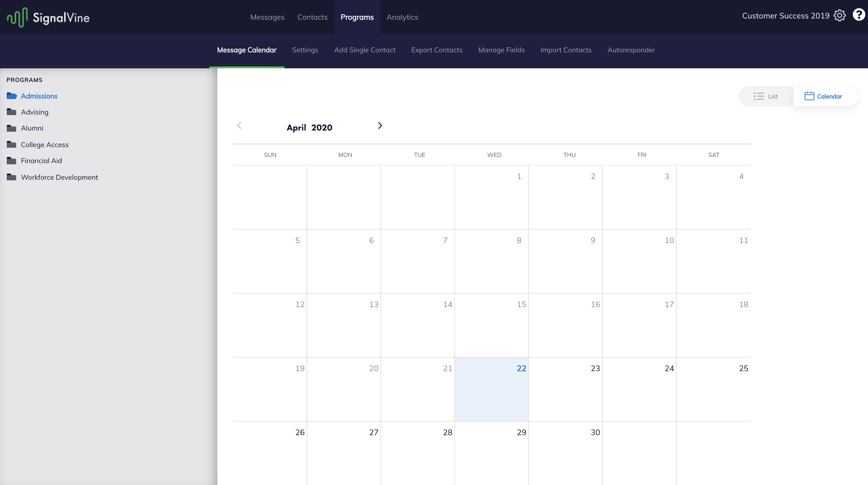Open the Messages tab

(267, 17)
